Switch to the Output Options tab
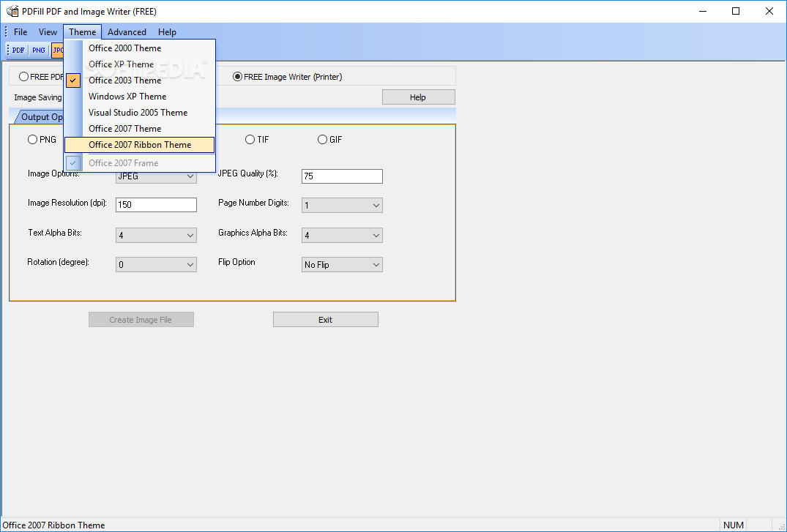The image size is (787, 532). tap(40, 117)
